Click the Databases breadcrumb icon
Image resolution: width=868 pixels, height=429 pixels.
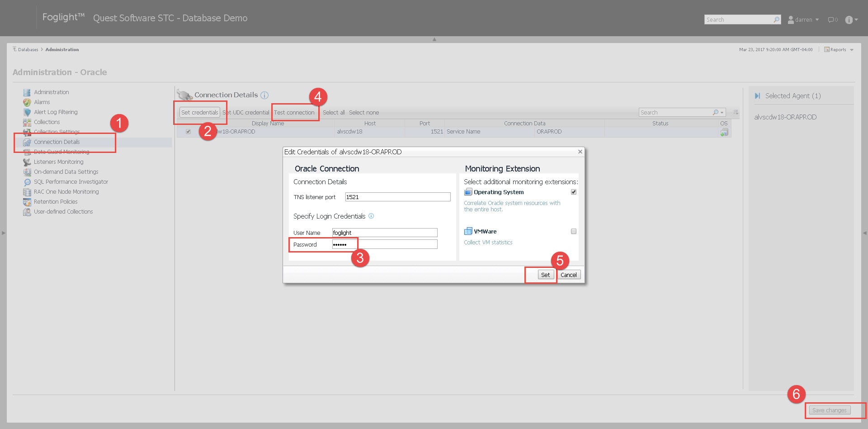(14, 49)
